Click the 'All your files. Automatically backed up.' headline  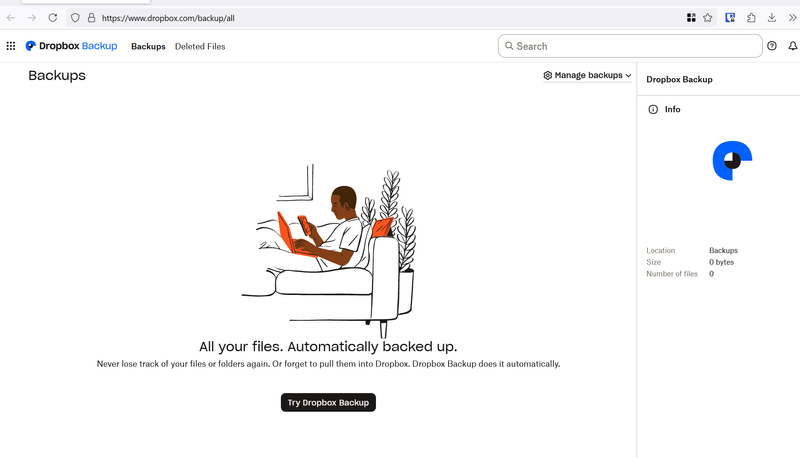point(328,347)
